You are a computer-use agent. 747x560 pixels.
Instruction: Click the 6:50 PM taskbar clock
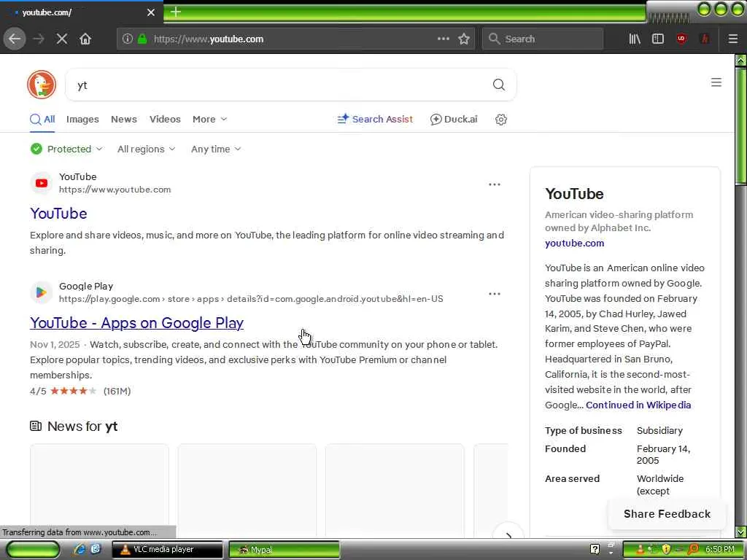point(719,550)
